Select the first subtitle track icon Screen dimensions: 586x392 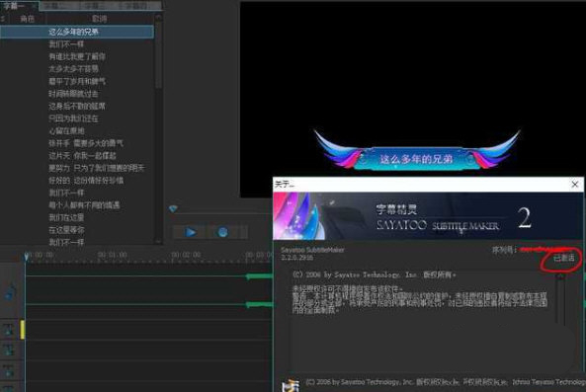click(9, 329)
